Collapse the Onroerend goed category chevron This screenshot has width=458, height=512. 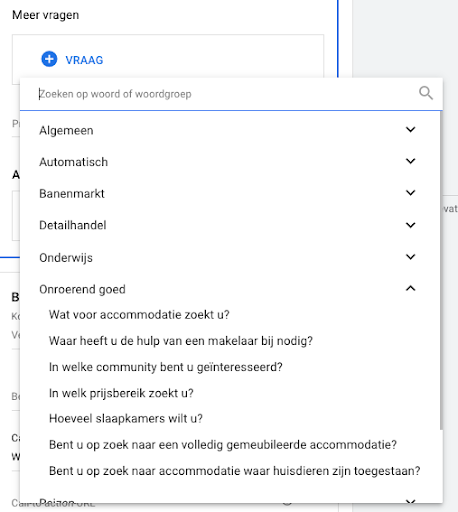pos(411,288)
